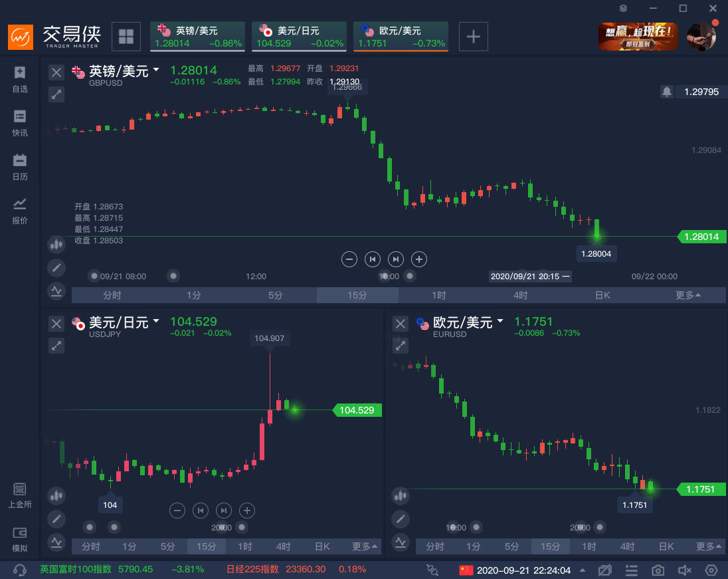
Task: Zoom in USDJPY chart with plus button
Action: point(247,511)
